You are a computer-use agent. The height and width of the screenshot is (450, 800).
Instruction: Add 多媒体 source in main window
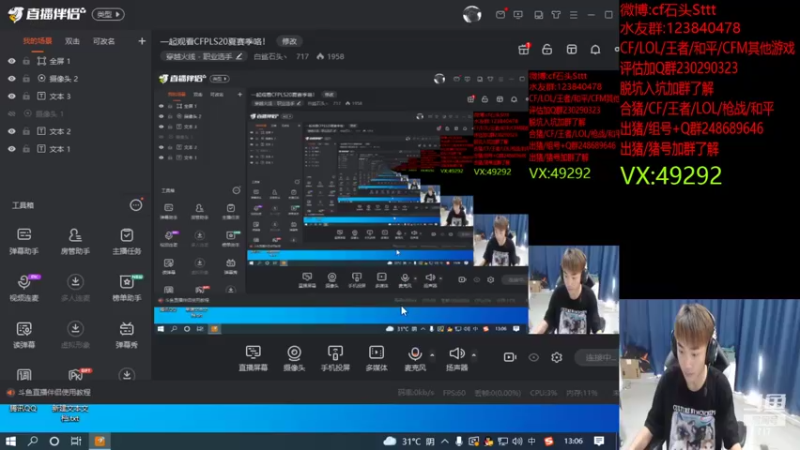(x=377, y=357)
